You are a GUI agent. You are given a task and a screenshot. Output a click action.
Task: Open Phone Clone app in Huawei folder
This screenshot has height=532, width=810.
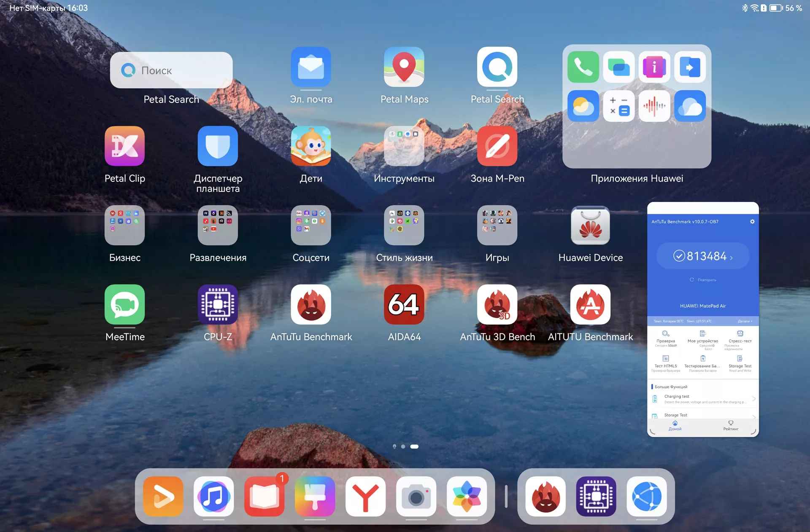[690, 67]
